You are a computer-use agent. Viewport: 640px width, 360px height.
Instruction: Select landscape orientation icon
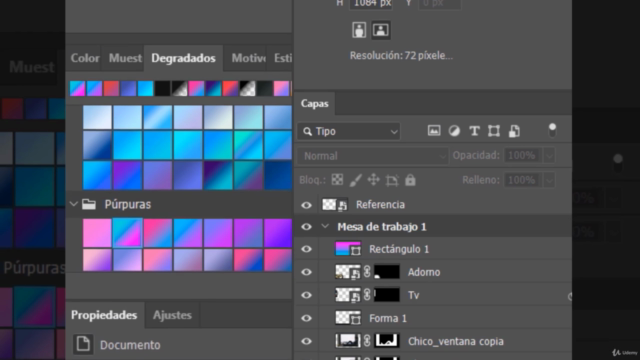pyautogui.click(x=380, y=30)
